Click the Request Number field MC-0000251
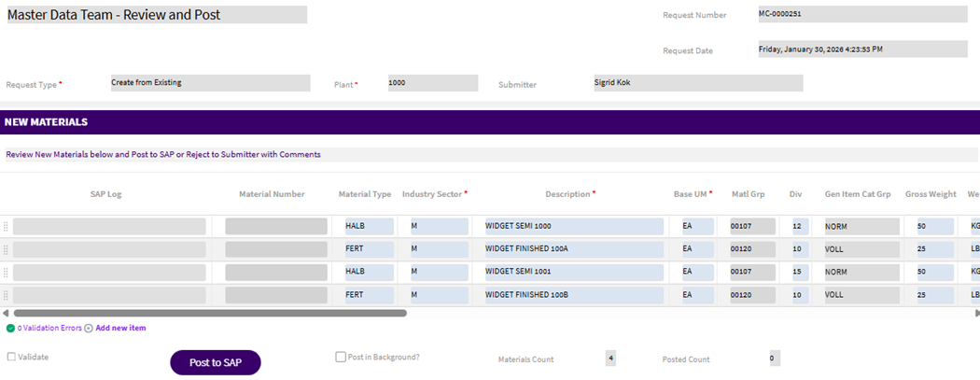The width and height of the screenshot is (980, 380). (862, 14)
